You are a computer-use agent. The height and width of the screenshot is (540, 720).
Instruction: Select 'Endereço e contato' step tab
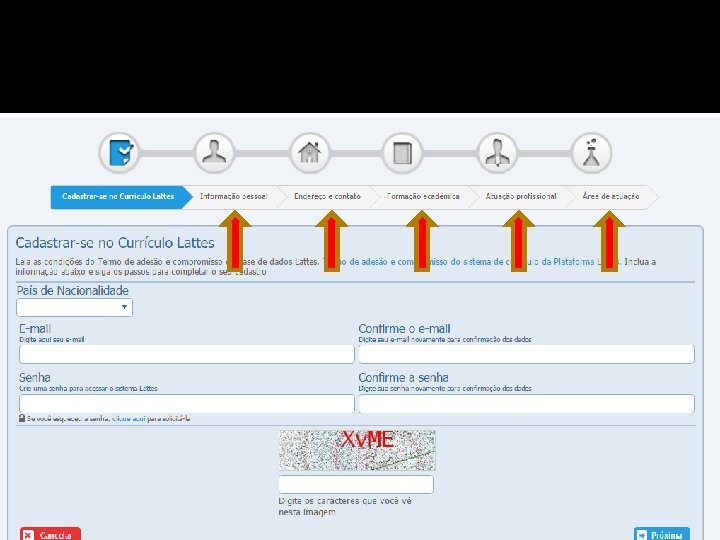click(x=327, y=197)
